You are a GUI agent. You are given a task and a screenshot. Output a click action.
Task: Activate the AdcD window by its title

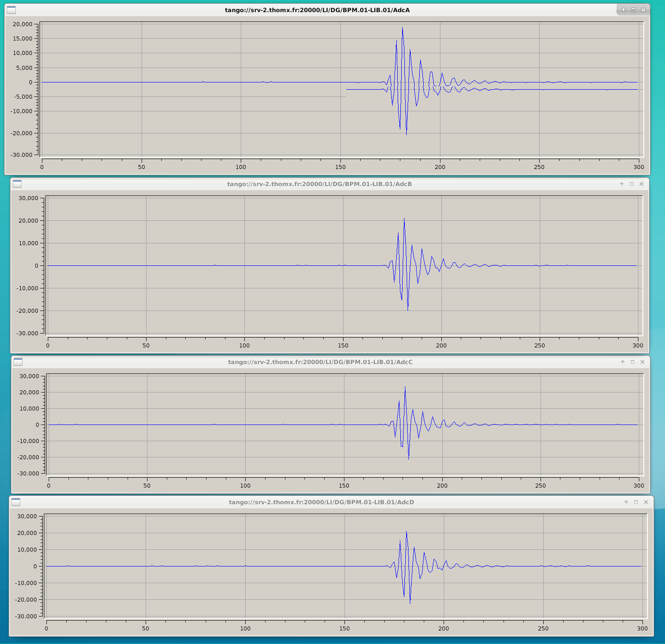pyautogui.click(x=321, y=502)
